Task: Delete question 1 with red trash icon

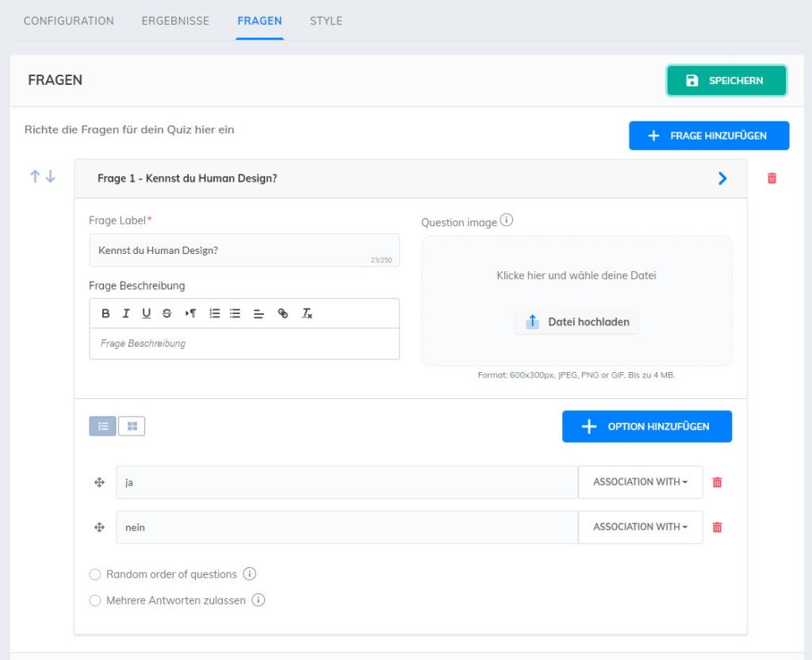Action: pos(772,178)
